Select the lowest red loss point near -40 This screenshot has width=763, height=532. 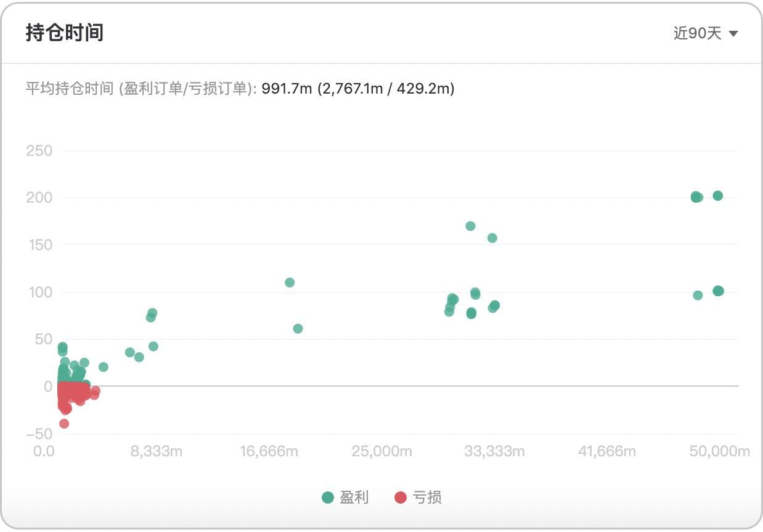64,424
